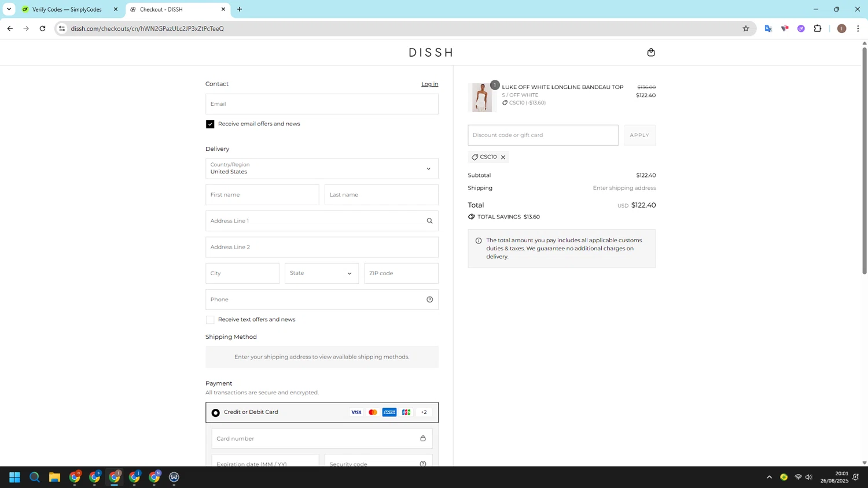Open Google Translate extension icon

pyautogui.click(x=768, y=28)
